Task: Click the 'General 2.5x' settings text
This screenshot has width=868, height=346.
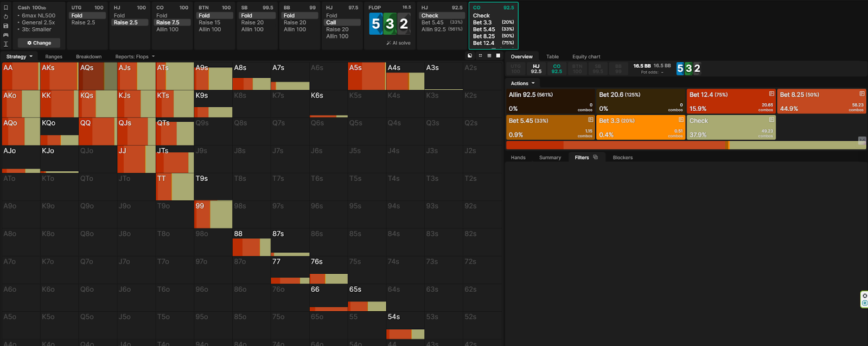Action: click(38, 22)
